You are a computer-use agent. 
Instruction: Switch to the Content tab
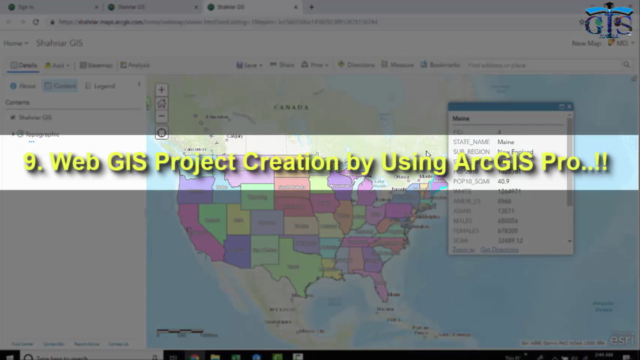(60, 86)
